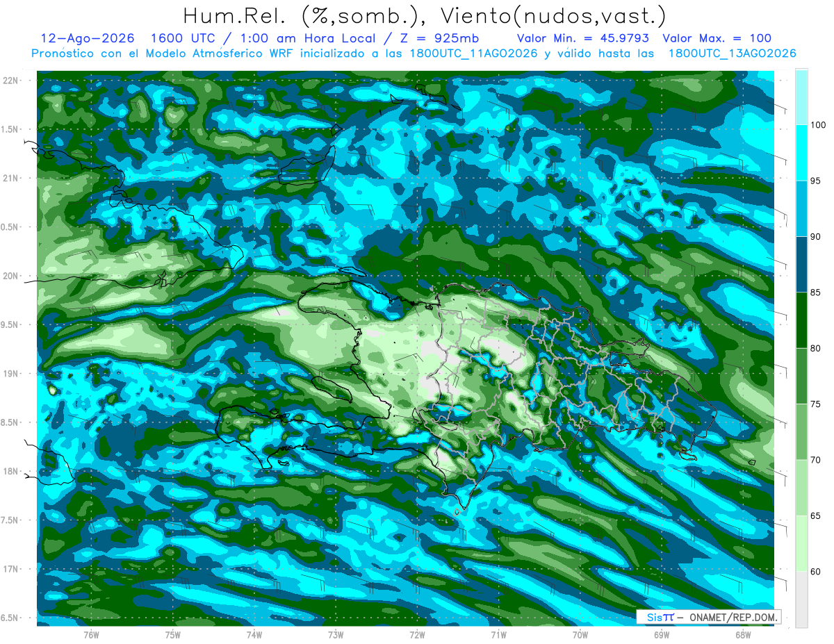Click the chart title "Hum.Rel. (%,somb.), Viento(nudos,vast.)"

(425, 16)
